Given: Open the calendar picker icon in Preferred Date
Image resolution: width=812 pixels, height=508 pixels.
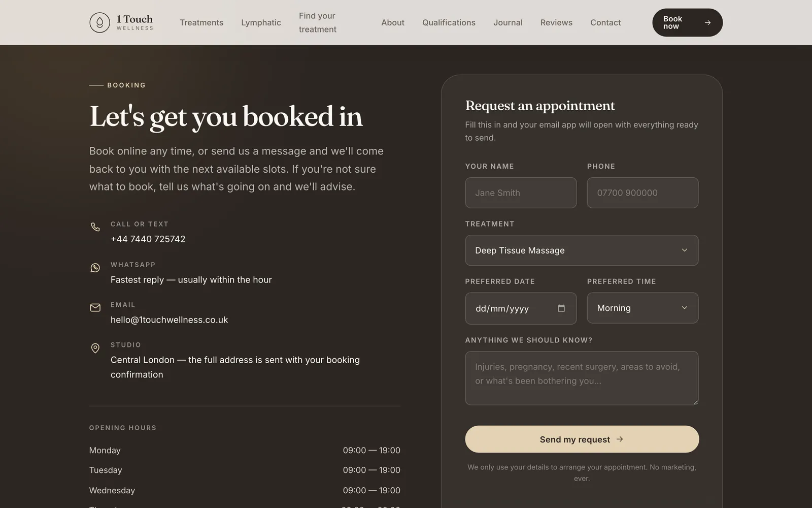Looking at the screenshot, I should click(561, 308).
